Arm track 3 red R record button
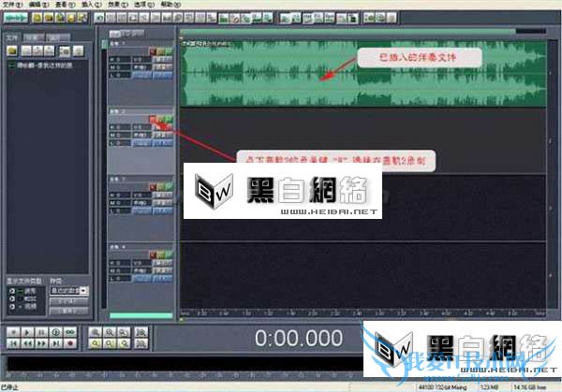The width and height of the screenshot is (562, 392). [153, 187]
